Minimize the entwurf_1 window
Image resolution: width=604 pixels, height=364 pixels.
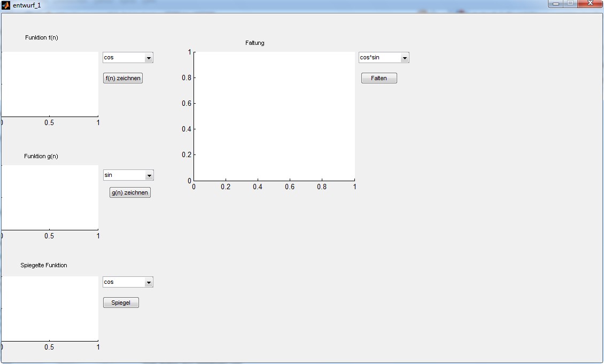point(556,3)
